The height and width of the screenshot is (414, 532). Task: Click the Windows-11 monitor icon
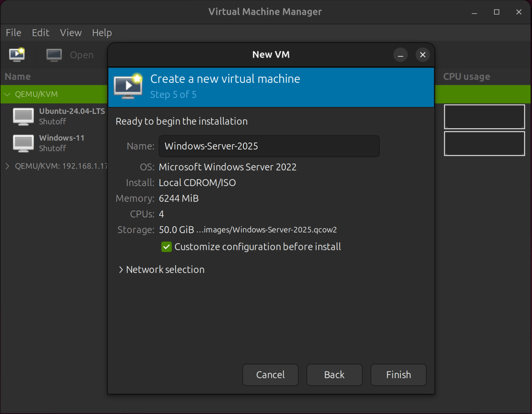23,143
